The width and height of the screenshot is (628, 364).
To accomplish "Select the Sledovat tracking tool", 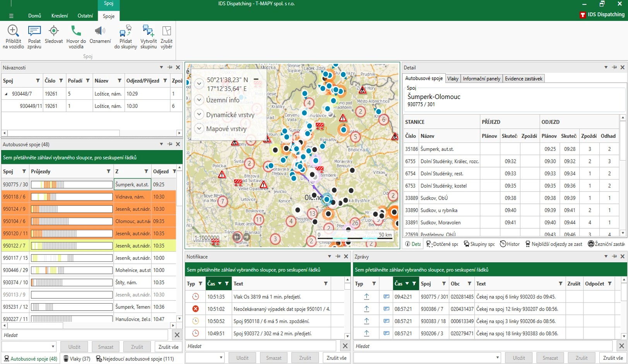I will (x=54, y=31).
